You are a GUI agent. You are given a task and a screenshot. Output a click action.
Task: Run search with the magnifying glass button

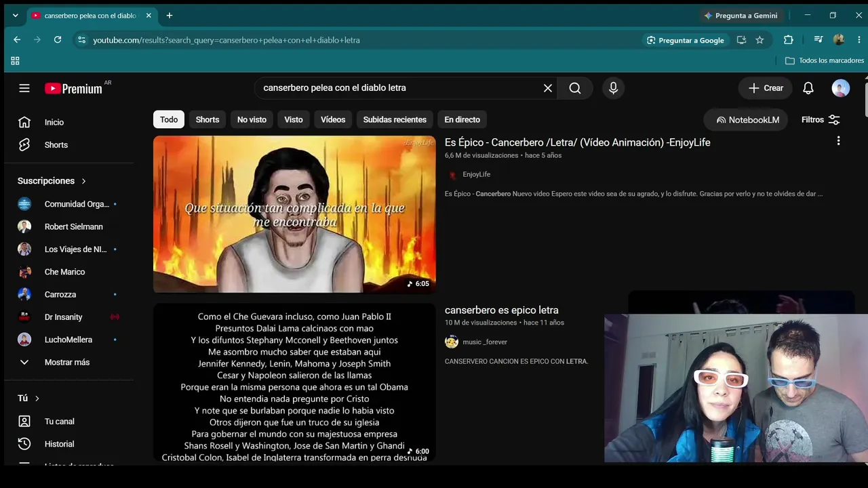pyautogui.click(x=575, y=88)
